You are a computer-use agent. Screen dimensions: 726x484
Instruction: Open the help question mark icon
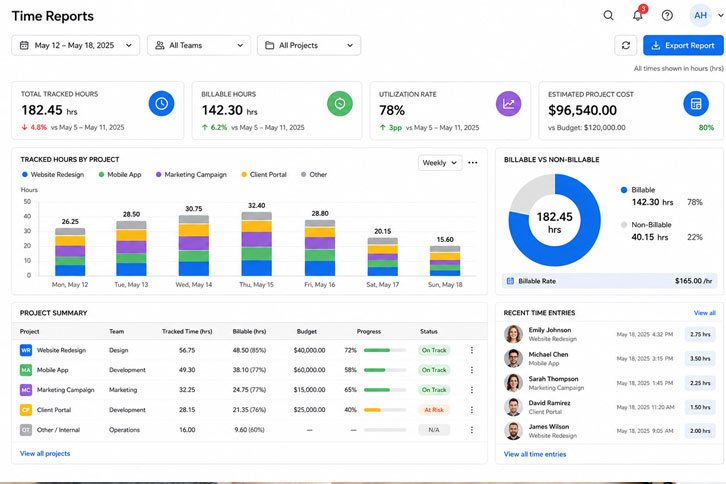click(667, 16)
